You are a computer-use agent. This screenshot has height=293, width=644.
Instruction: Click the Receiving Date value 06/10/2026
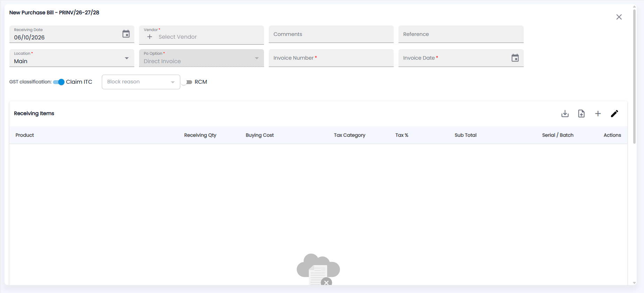tap(29, 37)
